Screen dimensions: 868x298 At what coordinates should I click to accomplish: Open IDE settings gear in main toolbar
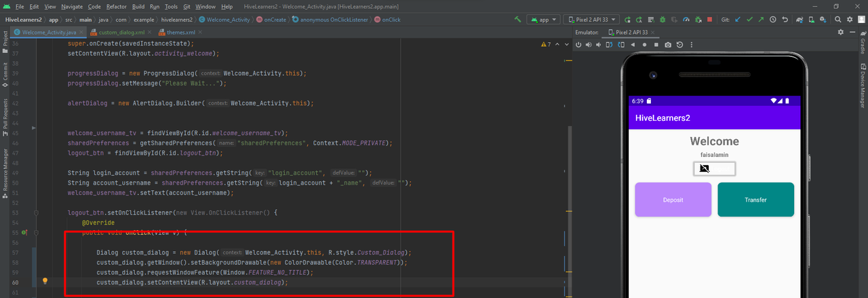pyautogui.click(x=850, y=20)
